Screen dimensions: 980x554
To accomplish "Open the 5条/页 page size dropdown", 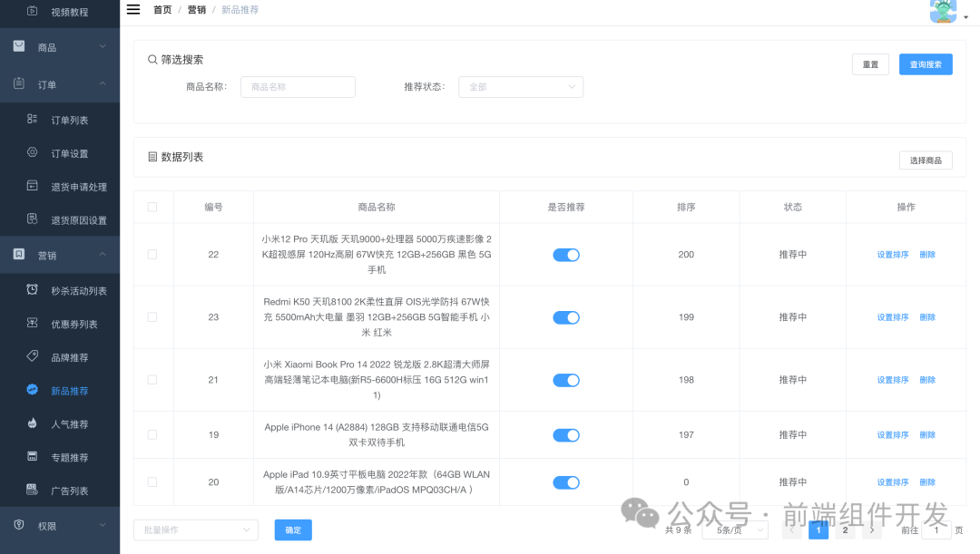I will coord(735,530).
